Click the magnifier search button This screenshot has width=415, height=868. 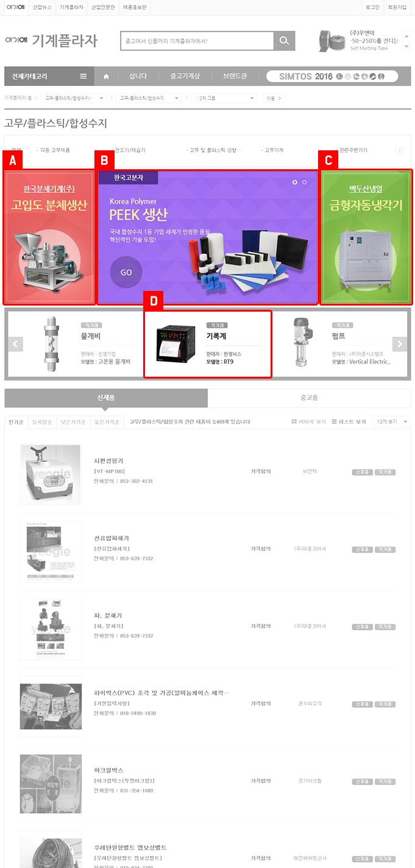tap(284, 41)
